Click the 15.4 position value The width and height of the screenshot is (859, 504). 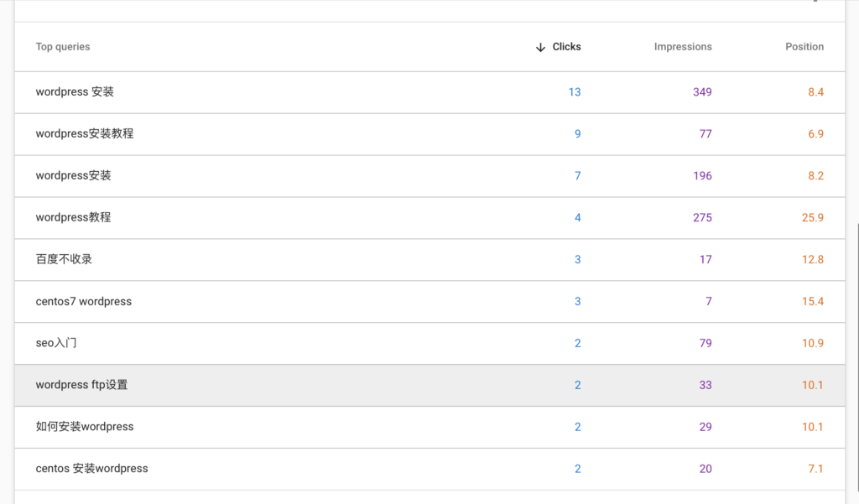tap(813, 301)
